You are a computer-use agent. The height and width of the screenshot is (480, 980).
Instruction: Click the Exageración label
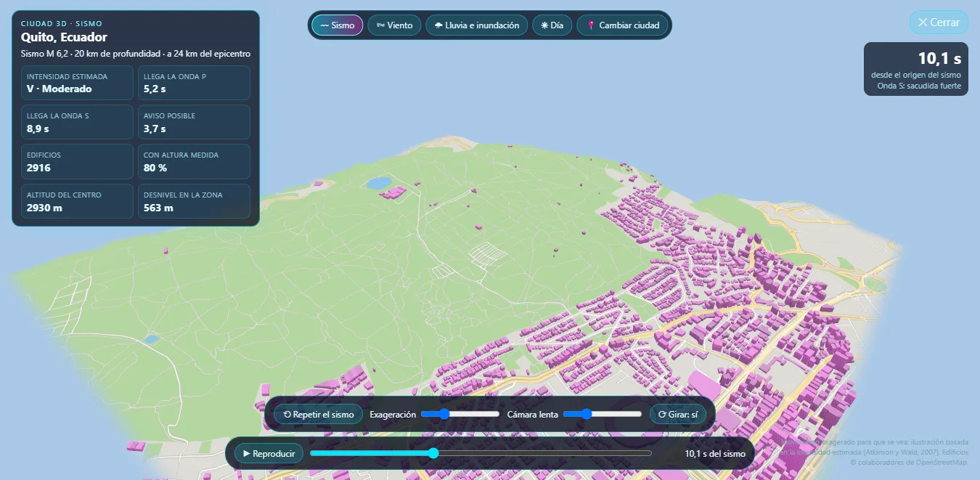[x=393, y=414]
